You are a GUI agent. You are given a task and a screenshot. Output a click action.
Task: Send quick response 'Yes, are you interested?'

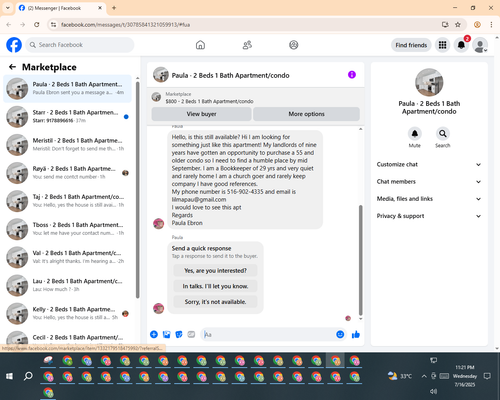(x=215, y=271)
